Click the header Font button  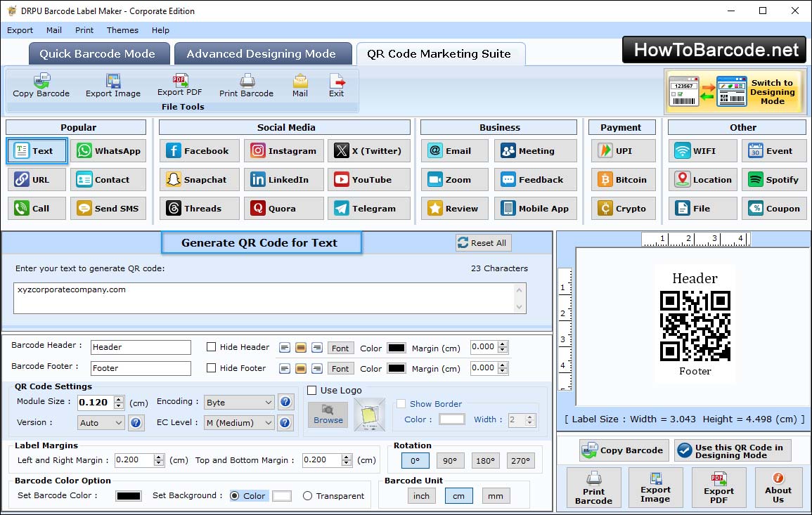340,348
